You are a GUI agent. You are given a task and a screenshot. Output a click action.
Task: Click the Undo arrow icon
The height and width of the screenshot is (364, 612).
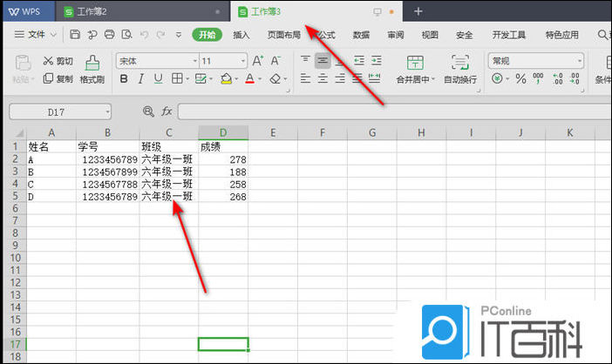(x=144, y=35)
